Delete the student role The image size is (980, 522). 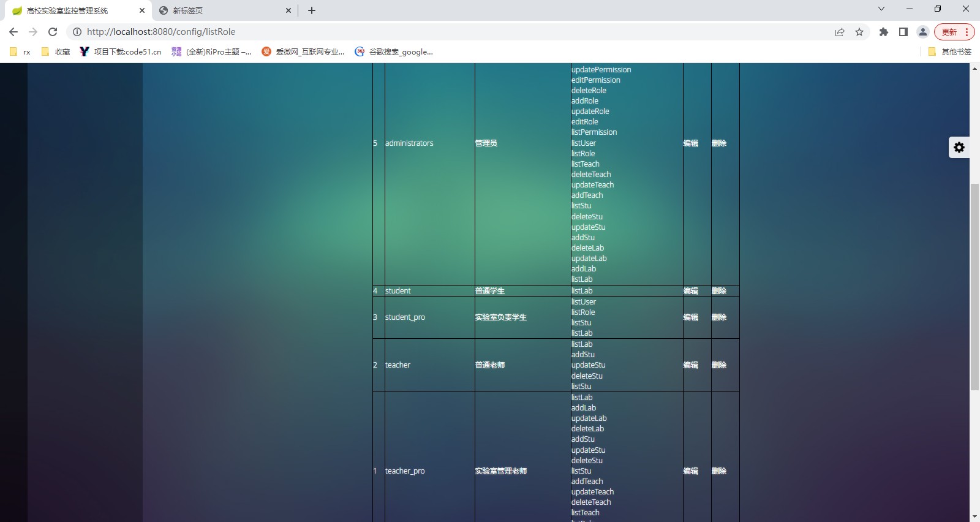[x=719, y=291]
